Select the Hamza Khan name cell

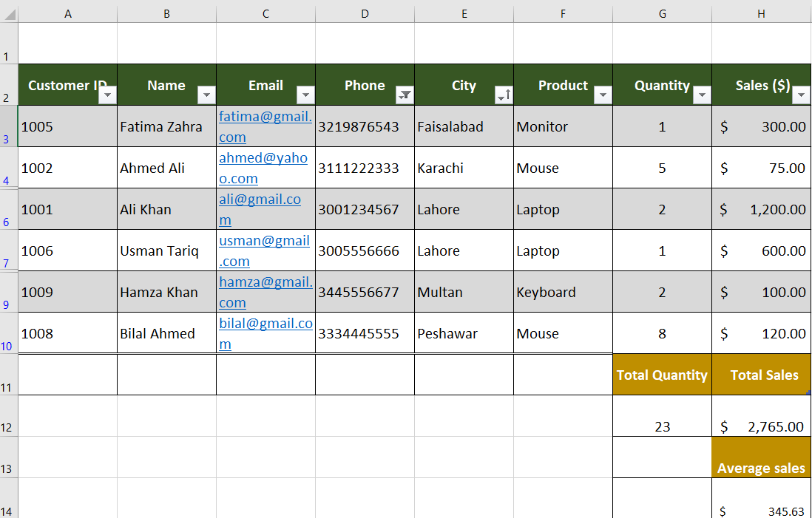click(166, 292)
